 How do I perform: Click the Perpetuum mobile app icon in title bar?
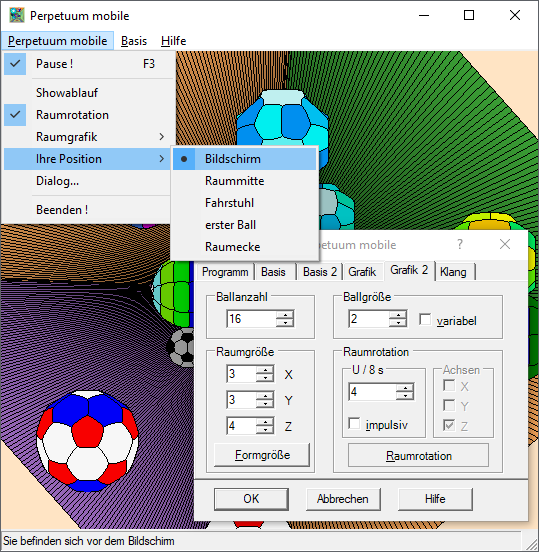pos(17,15)
